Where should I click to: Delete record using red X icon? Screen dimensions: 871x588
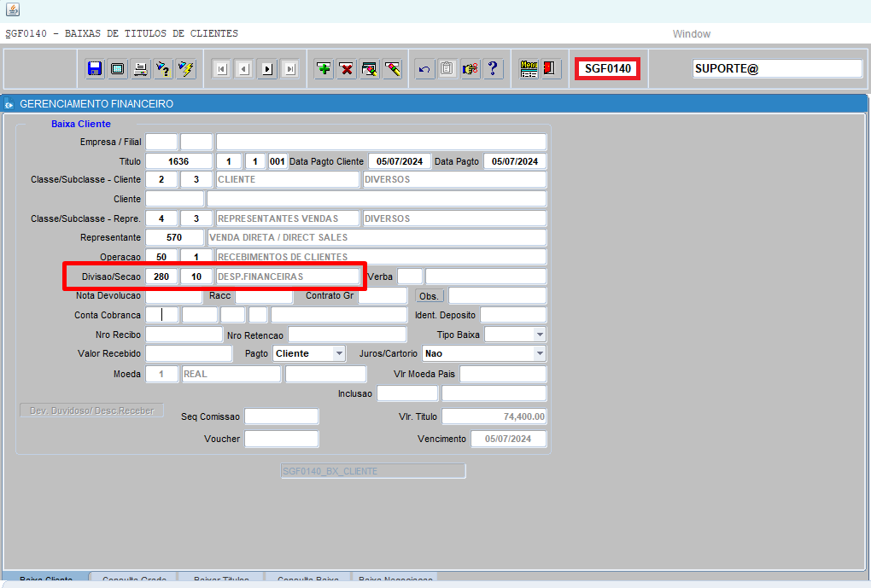[x=347, y=69]
